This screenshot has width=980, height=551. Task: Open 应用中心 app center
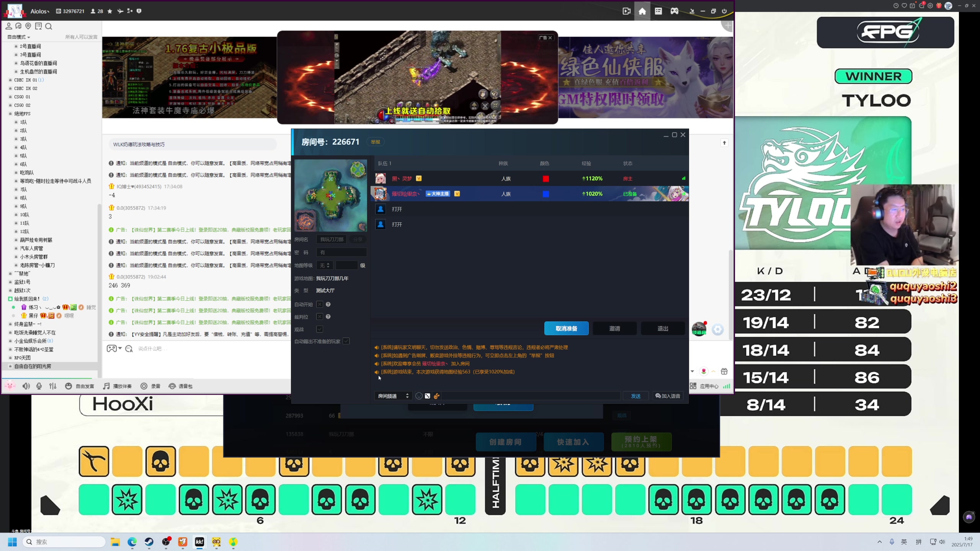704,386
